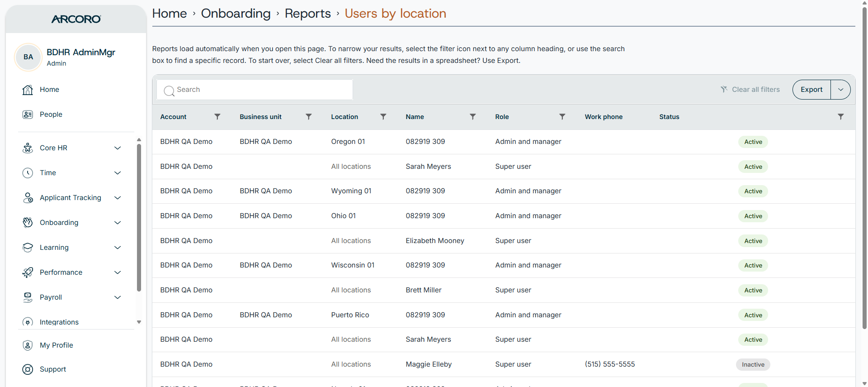Expand the Performance menu chevron
Image resolution: width=868 pixels, height=387 pixels.
point(118,272)
